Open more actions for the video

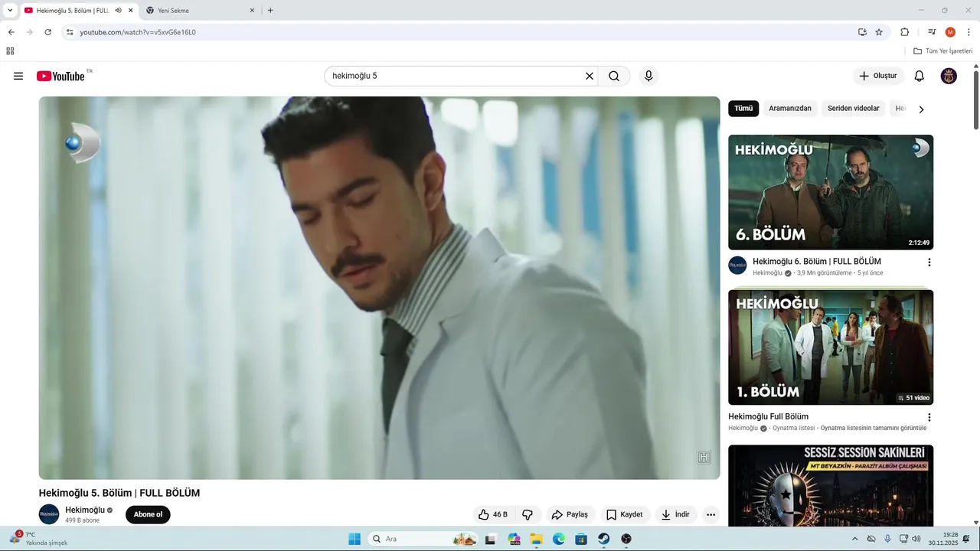tap(711, 514)
